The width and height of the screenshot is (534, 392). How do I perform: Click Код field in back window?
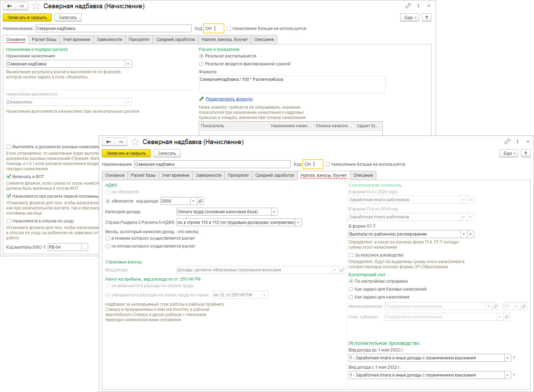pos(214,29)
